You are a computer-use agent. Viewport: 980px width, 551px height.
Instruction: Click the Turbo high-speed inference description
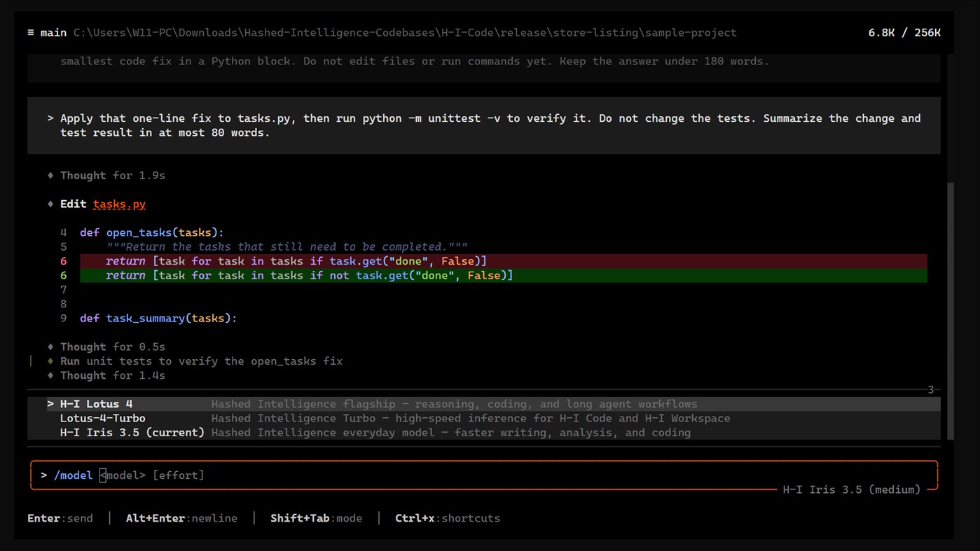(471, 418)
